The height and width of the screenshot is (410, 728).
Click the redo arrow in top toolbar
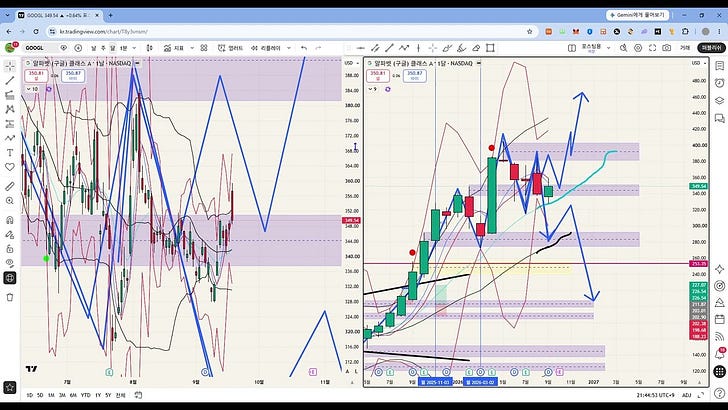coord(318,48)
